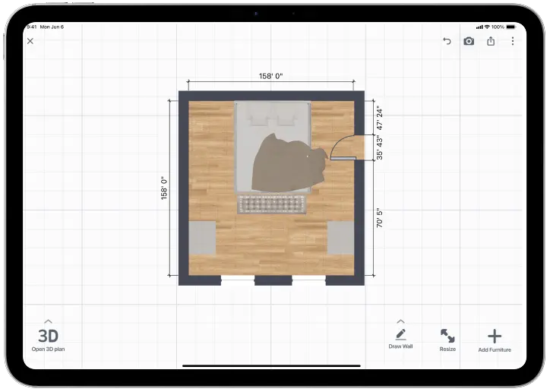This screenshot has height=392, width=550.
Task: Expand the chevron above the 3D button
Action: pos(48,321)
